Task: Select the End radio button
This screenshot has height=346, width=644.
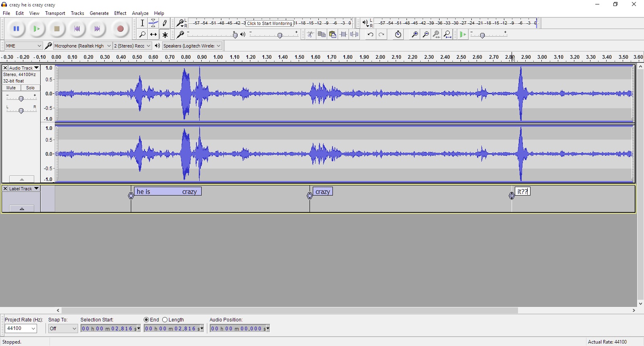Action: click(x=147, y=320)
